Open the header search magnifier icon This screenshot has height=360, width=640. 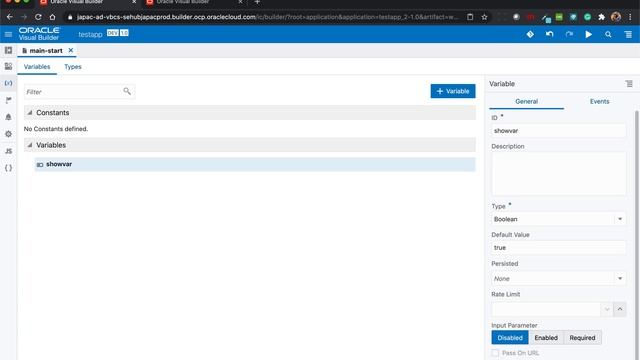608,34
